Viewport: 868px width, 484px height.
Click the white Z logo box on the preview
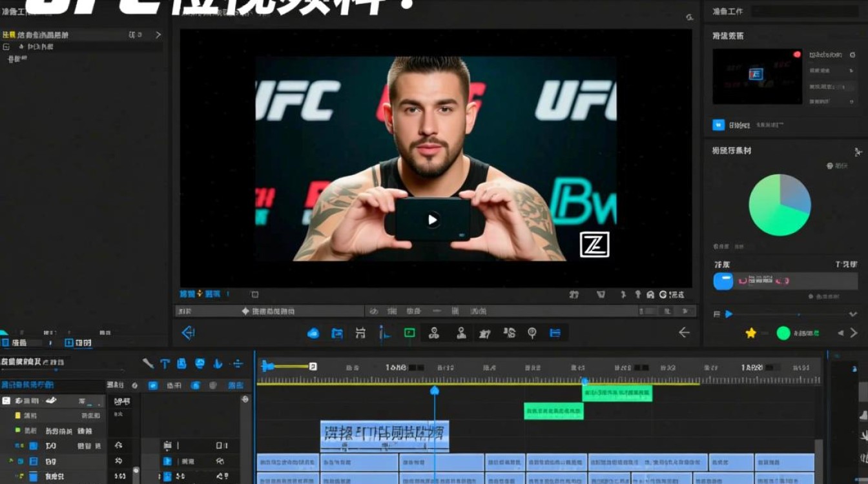tap(594, 245)
